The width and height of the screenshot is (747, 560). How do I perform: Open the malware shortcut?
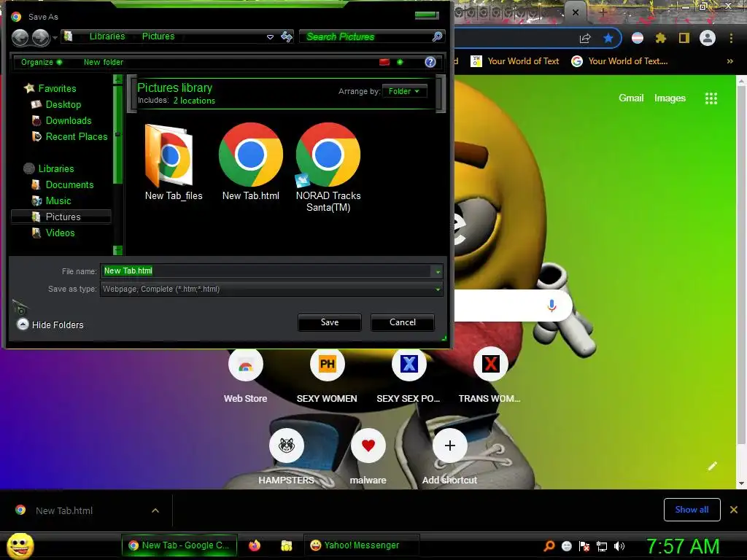pos(368,458)
